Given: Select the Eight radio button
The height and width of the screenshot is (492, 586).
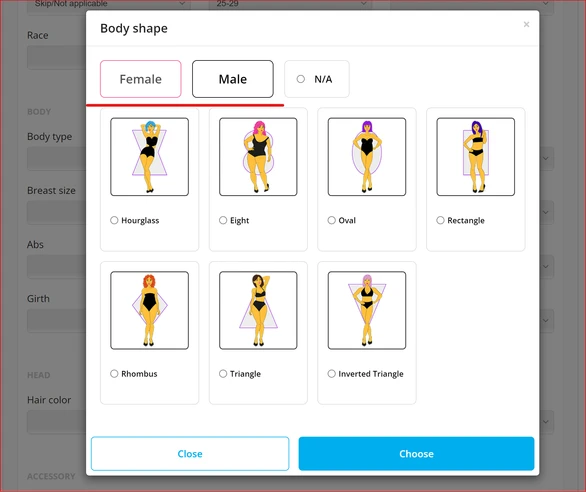Looking at the screenshot, I should point(223,220).
